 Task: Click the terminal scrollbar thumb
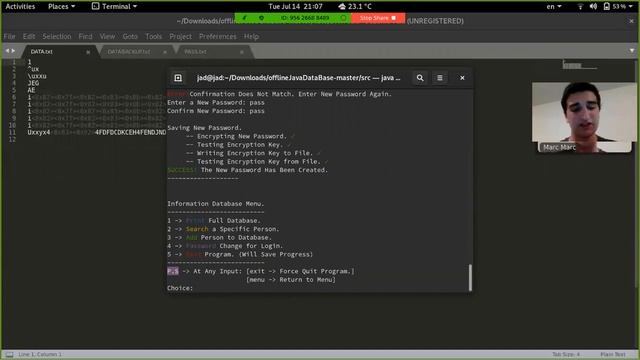[x=470, y=278]
